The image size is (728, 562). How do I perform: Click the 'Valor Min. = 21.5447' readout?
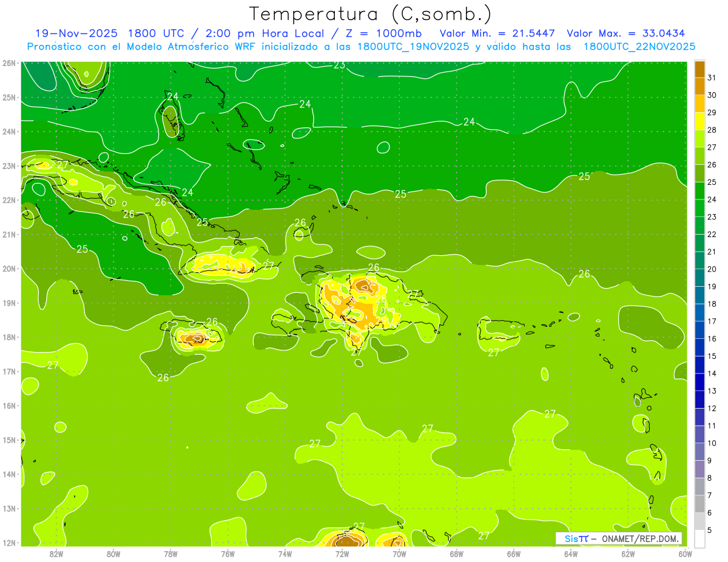(497, 33)
